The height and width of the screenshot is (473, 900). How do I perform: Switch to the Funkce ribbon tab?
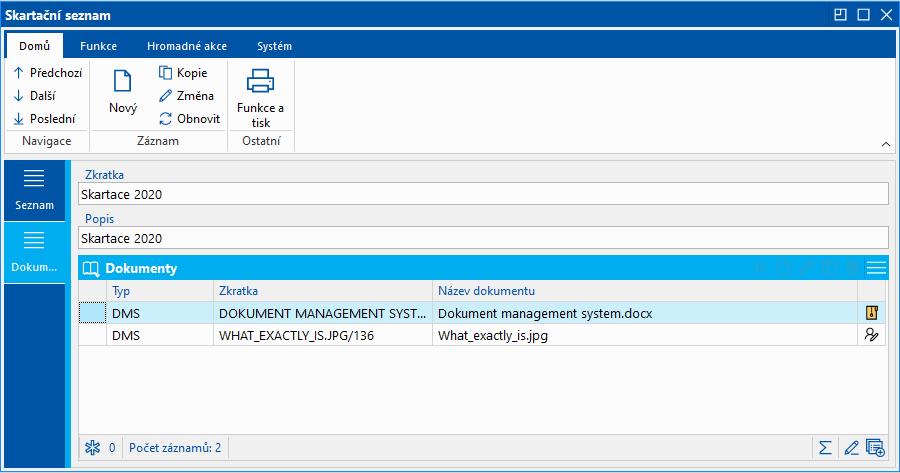(x=99, y=46)
